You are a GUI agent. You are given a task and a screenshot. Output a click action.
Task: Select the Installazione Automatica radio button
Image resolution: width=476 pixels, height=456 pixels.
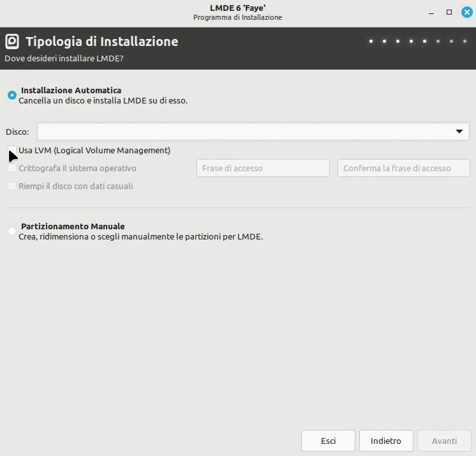(12, 95)
